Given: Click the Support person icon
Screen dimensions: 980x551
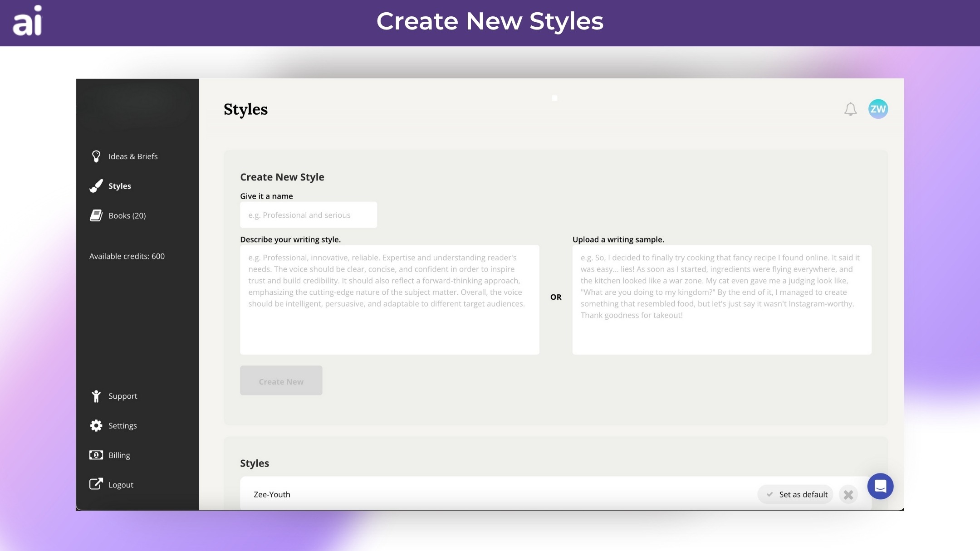Looking at the screenshot, I should pyautogui.click(x=96, y=396).
